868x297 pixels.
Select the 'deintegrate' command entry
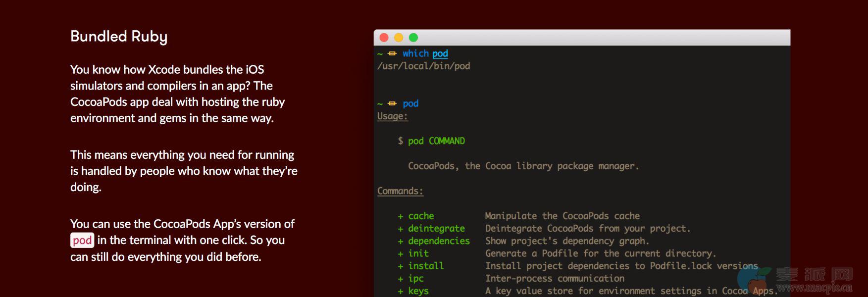click(436, 229)
